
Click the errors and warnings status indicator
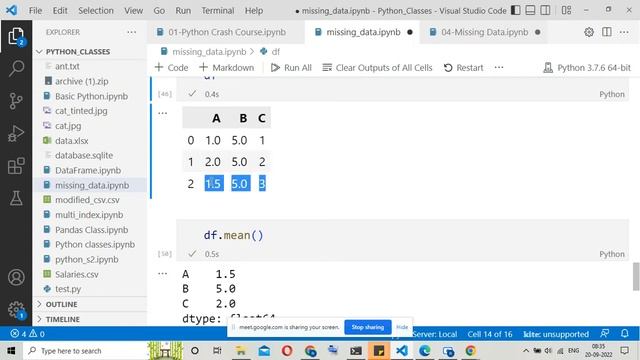point(27,334)
